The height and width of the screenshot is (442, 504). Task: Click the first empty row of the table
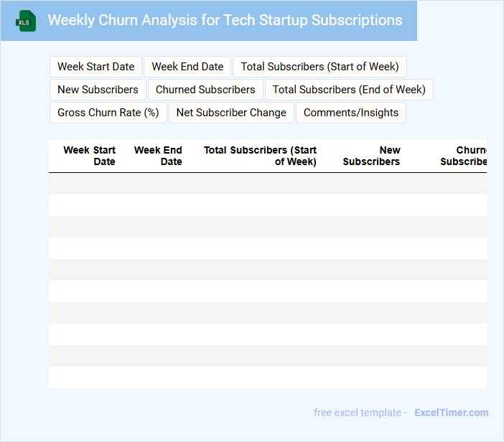coord(267,184)
